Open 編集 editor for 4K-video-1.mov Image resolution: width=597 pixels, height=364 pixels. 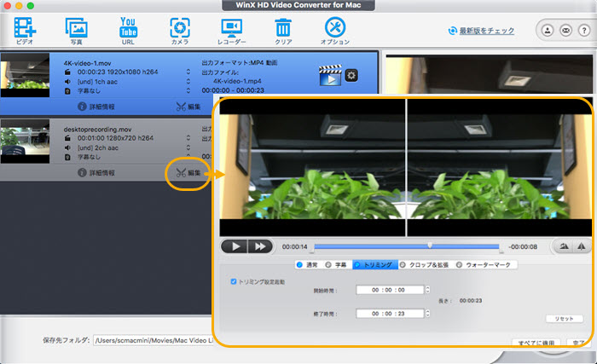[x=188, y=107]
